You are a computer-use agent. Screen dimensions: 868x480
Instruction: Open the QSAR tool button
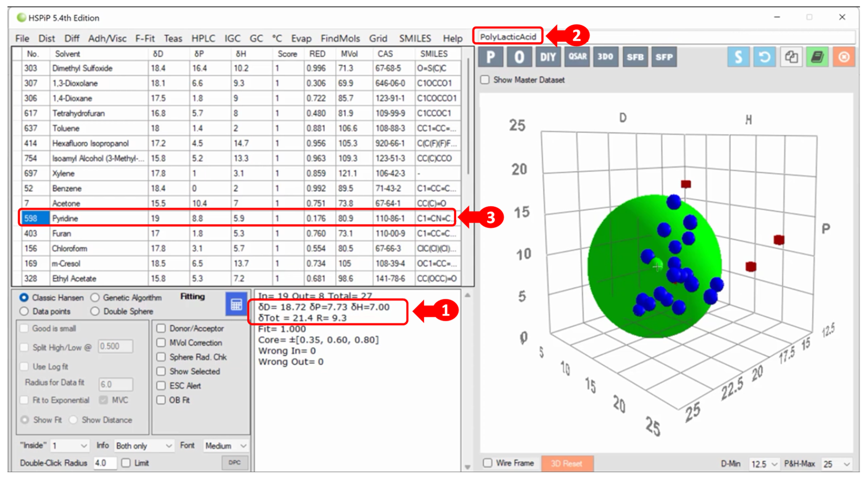click(577, 57)
